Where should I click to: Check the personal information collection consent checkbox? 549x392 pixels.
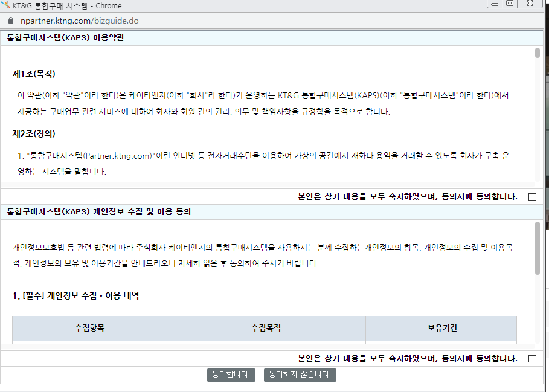pyautogui.click(x=532, y=359)
